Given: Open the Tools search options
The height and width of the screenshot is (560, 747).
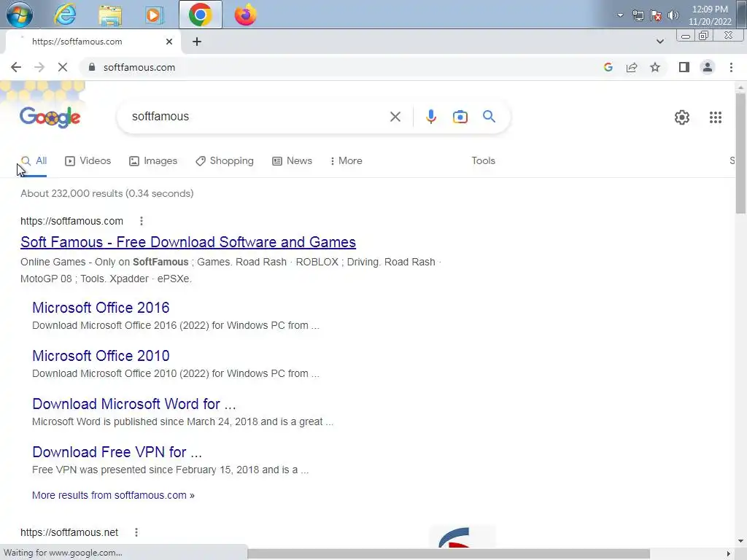Looking at the screenshot, I should [x=483, y=161].
